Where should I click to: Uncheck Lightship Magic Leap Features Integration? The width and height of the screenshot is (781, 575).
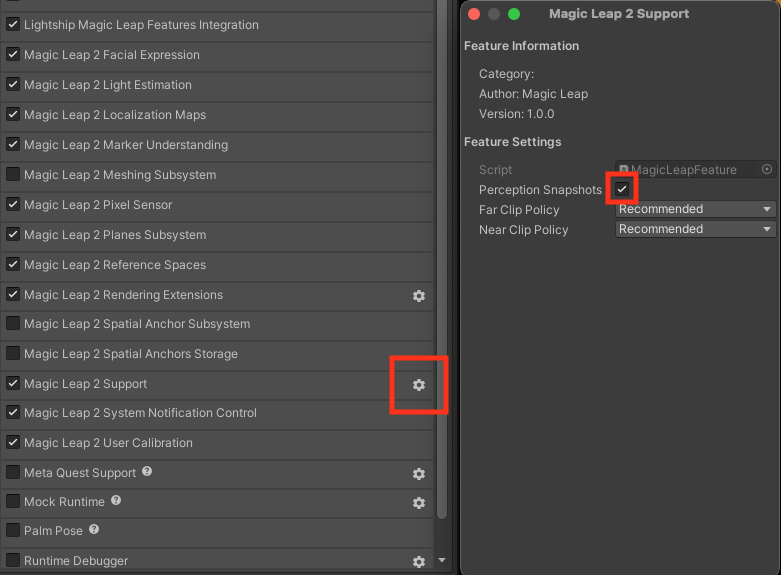[13, 24]
